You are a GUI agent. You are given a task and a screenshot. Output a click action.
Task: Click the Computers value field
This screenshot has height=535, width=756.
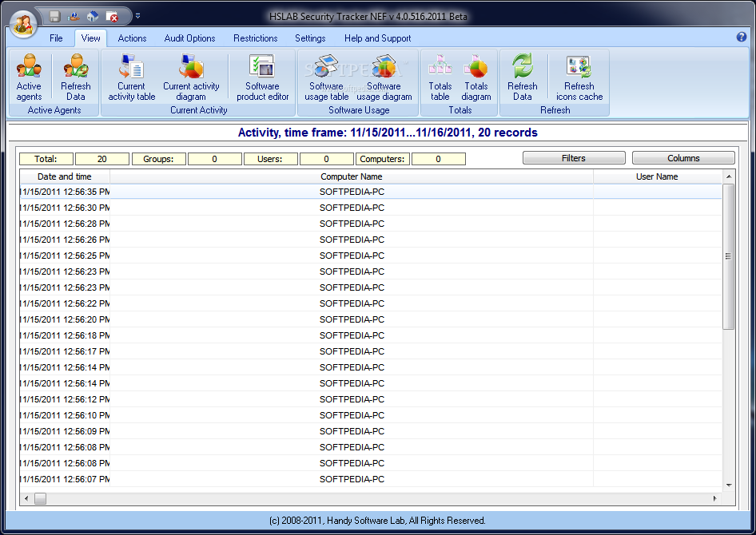(438, 159)
